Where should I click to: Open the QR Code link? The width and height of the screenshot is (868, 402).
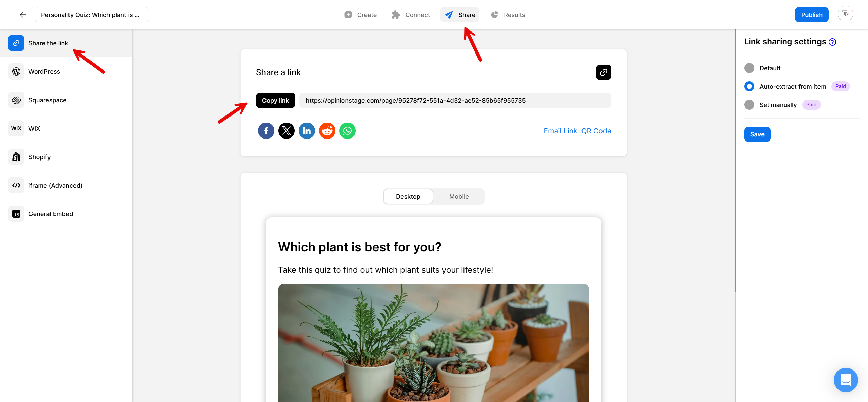596,131
